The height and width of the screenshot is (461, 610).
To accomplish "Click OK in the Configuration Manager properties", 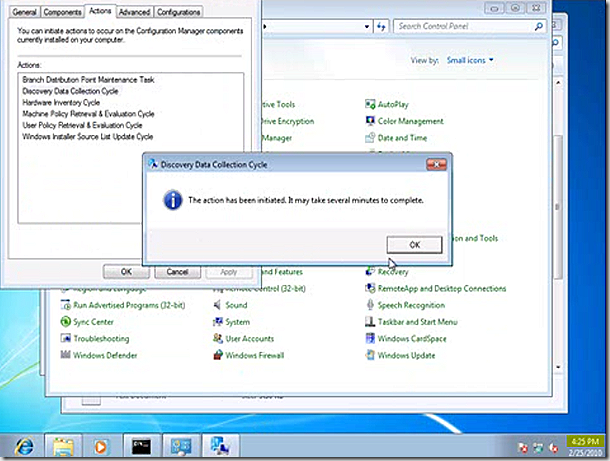I will click(x=126, y=272).
